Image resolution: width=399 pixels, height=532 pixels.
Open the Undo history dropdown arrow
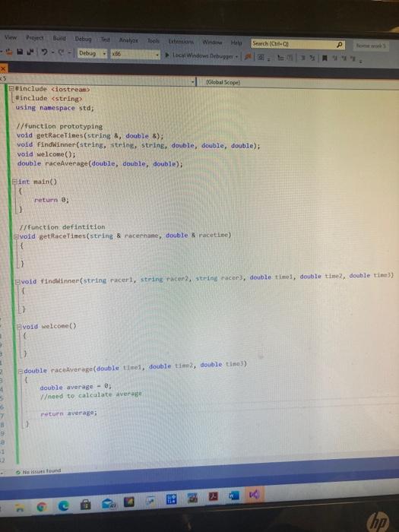click(x=52, y=52)
